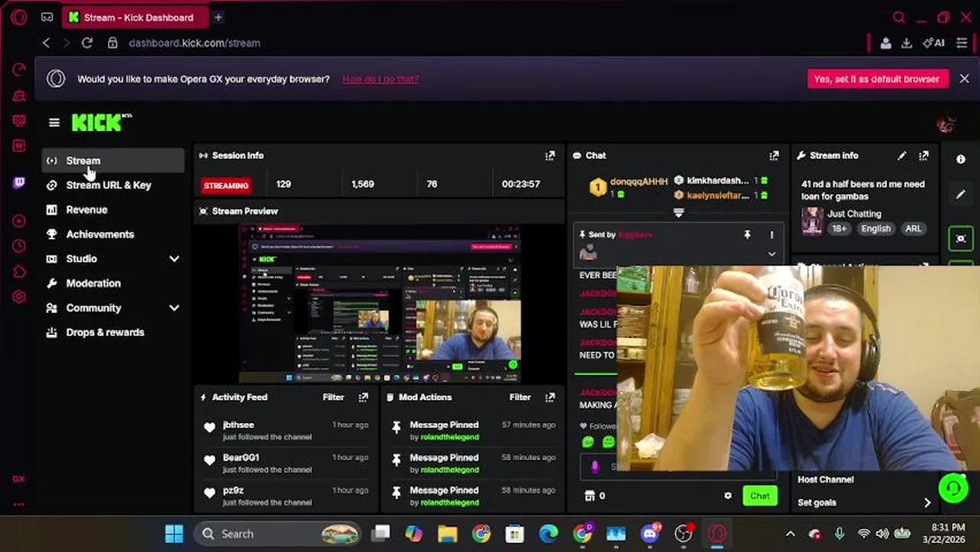The image size is (980, 552).
Task: Click the Just Chatting category
Action: [x=853, y=214]
